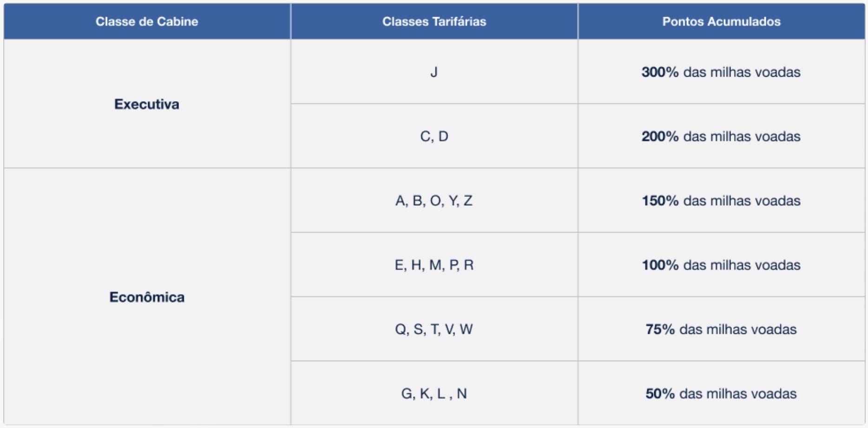Click 'das milhas voadas' text next to 150%
Image resolution: width=868 pixels, height=428 pixels.
(x=742, y=201)
